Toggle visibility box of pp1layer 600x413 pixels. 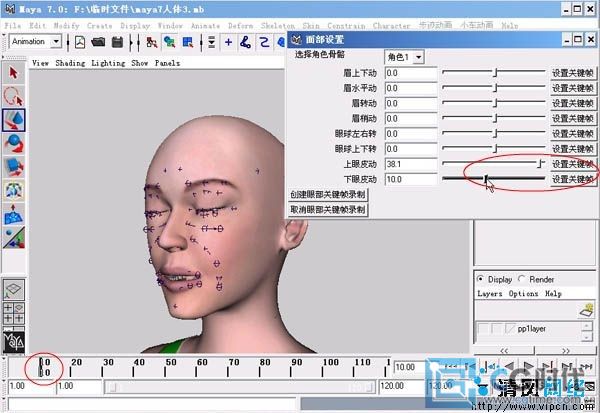coord(484,328)
